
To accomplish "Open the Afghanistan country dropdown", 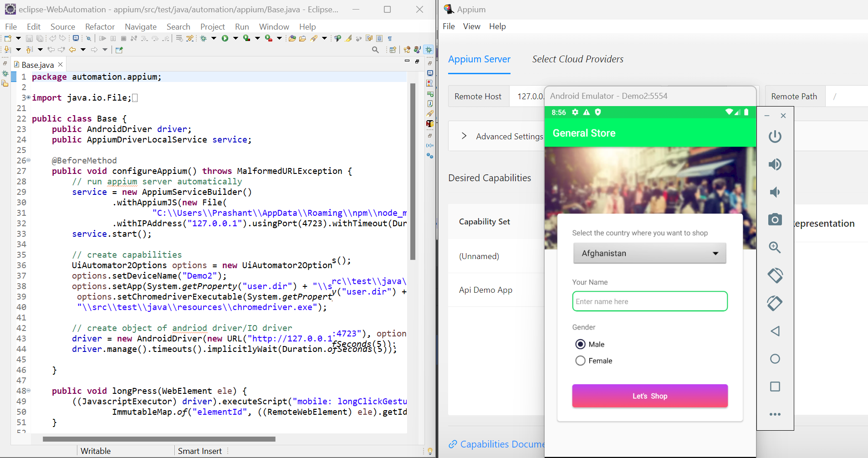I will (x=649, y=253).
